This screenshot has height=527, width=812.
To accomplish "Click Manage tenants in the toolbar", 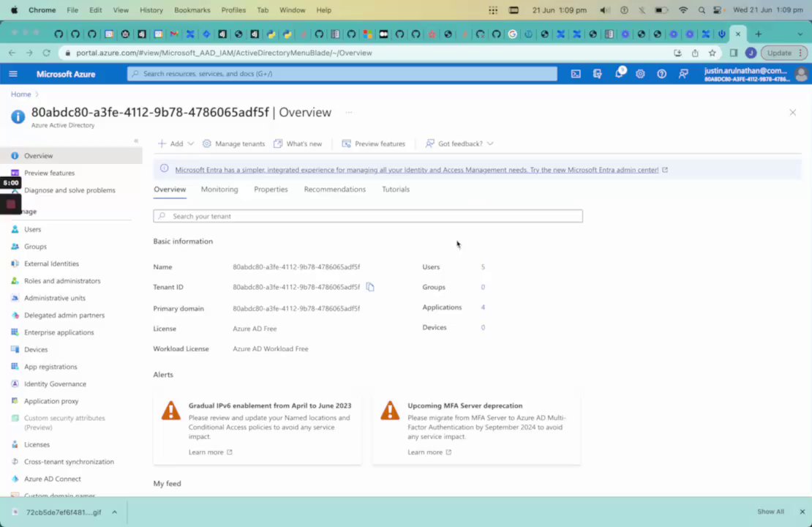I will [233, 143].
